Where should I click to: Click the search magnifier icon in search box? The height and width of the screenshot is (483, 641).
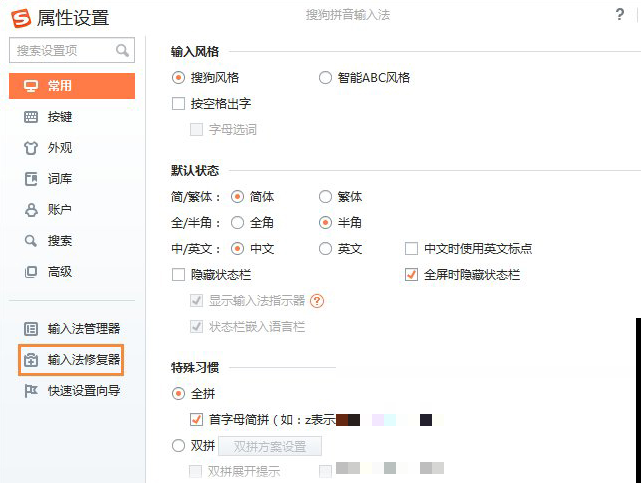pos(122,50)
